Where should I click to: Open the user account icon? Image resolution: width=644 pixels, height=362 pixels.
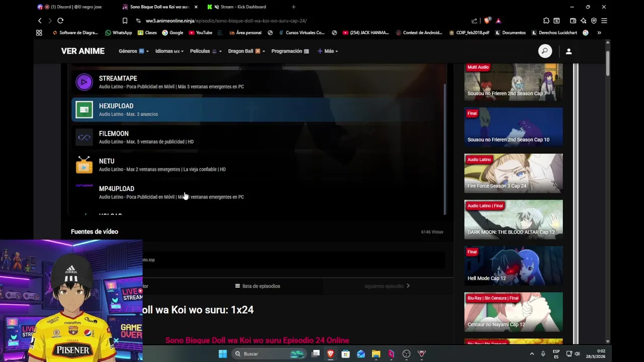569,51
